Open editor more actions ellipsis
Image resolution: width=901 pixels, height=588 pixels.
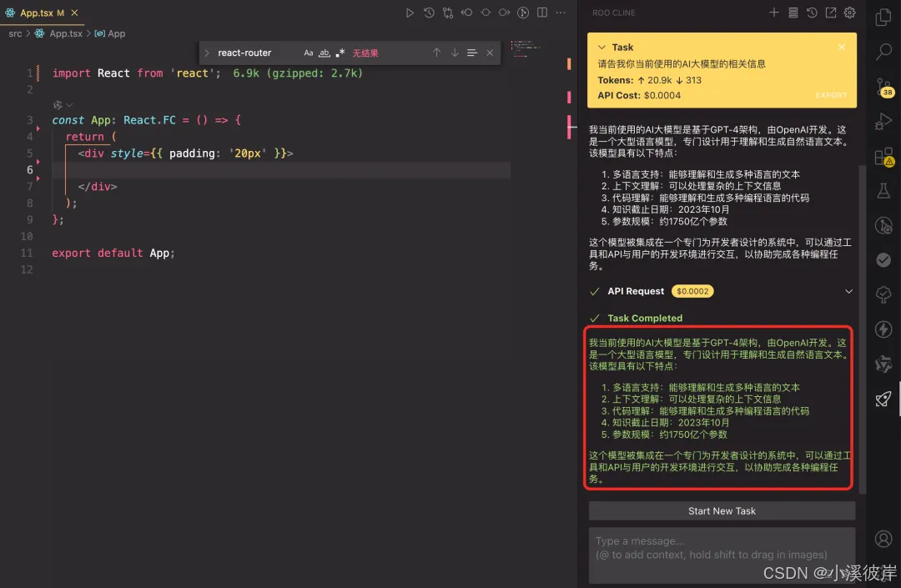coord(561,13)
